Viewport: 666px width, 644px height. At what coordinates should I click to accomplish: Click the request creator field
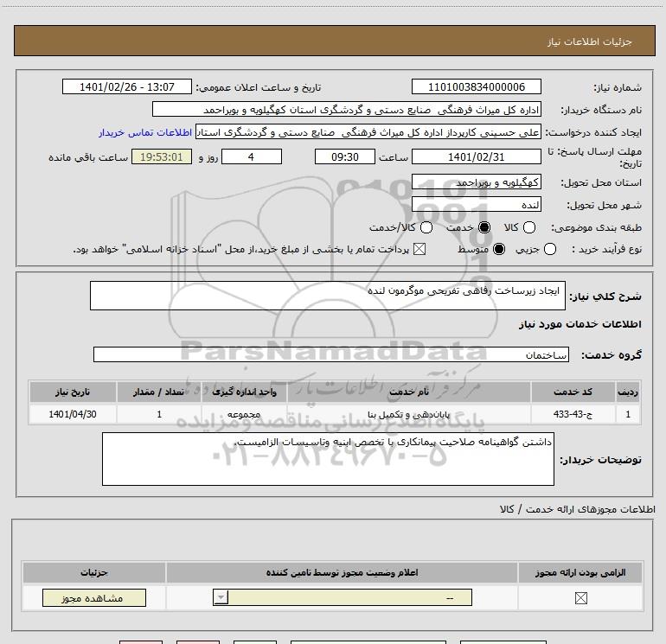coord(368,132)
